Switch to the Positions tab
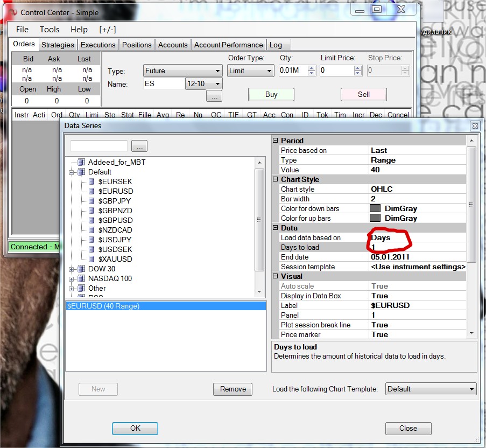The height and width of the screenshot is (448, 486). [x=137, y=45]
